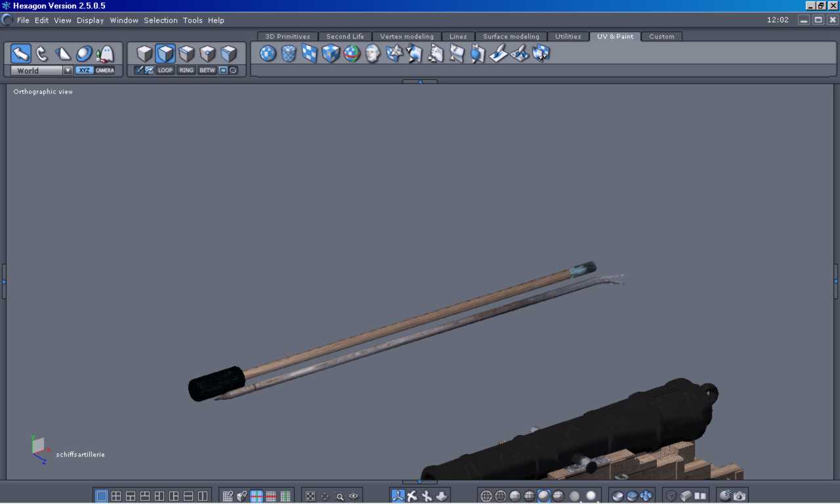Screen dimensions: 840x504
Task: Click the axis gizmo icon in bottom bar
Action: (398, 496)
